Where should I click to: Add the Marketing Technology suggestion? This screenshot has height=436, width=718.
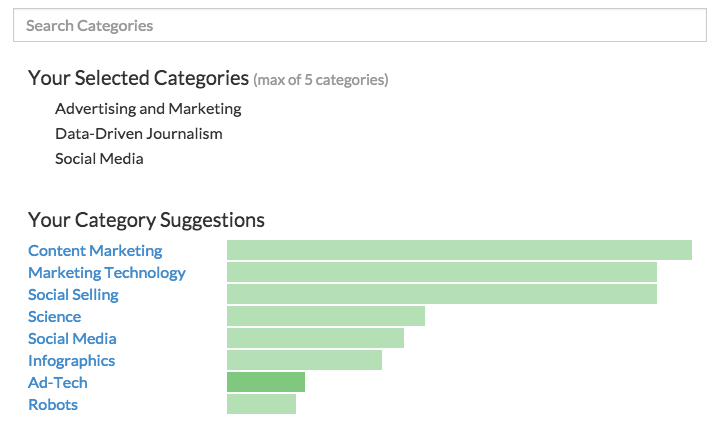pos(107,272)
